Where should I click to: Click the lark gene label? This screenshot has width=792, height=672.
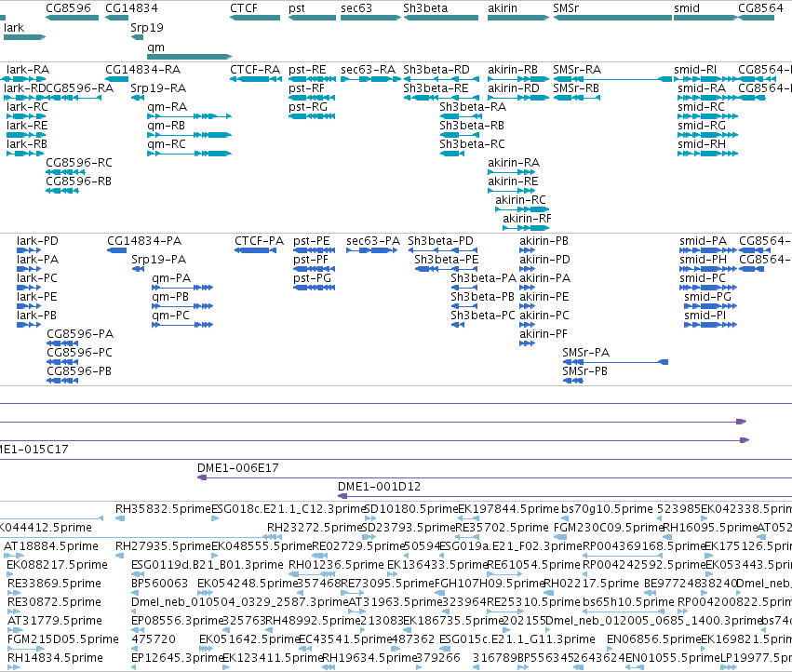click(14, 28)
